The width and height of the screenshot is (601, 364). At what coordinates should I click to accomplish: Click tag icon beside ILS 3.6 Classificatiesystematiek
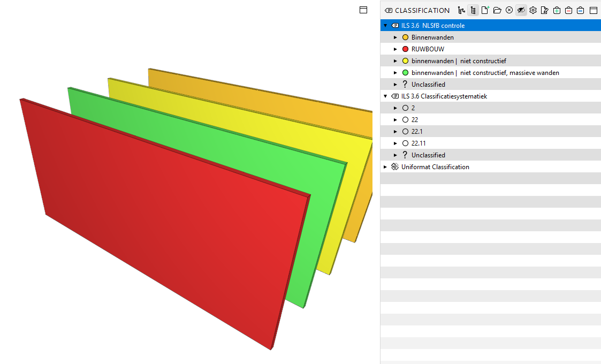(x=395, y=96)
